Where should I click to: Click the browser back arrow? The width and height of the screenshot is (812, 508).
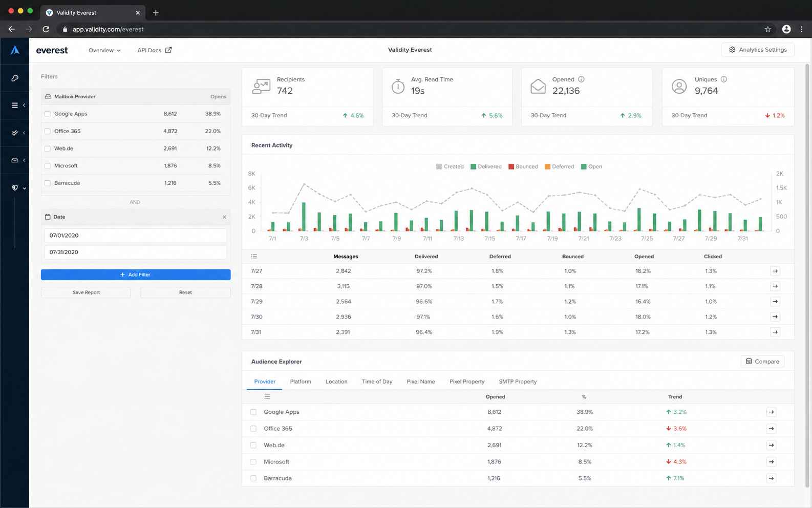point(12,29)
